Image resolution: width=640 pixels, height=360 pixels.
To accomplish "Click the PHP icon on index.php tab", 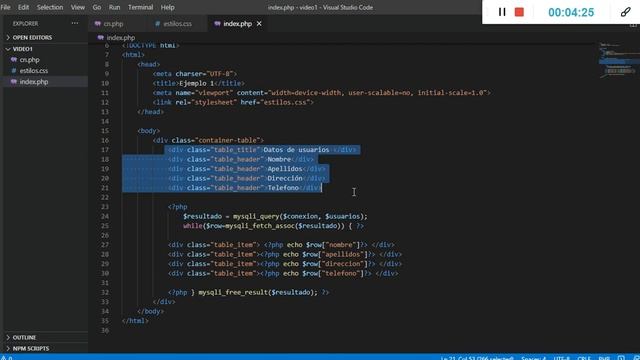I will 217,24.
